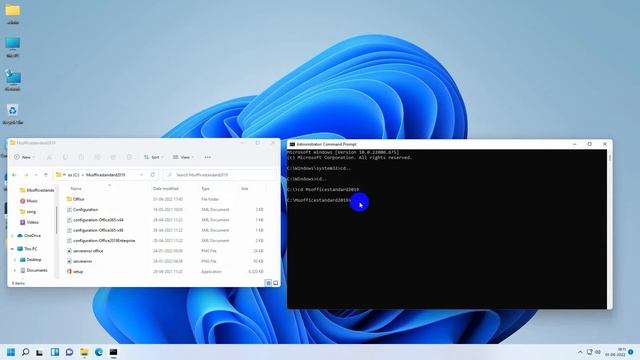
Task: Select Msofficestandard folder in navigation pane
Action: click(x=37, y=190)
